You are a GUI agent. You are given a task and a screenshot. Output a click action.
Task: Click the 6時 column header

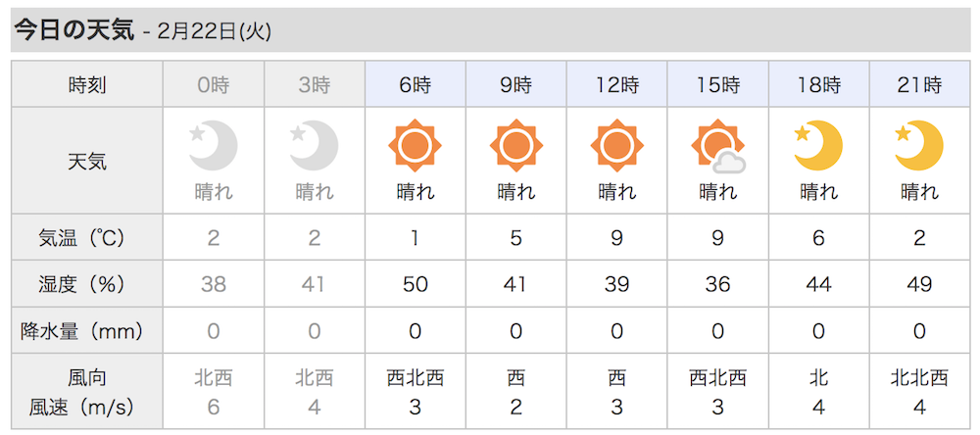(415, 84)
